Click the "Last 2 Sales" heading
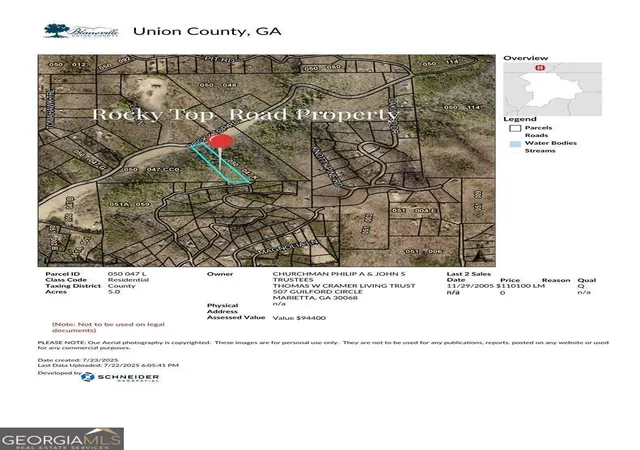640x450 pixels. tap(469, 274)
